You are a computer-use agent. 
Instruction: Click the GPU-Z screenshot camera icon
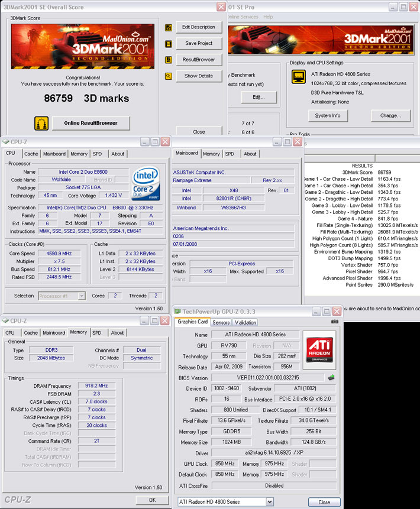coord(334,322)
